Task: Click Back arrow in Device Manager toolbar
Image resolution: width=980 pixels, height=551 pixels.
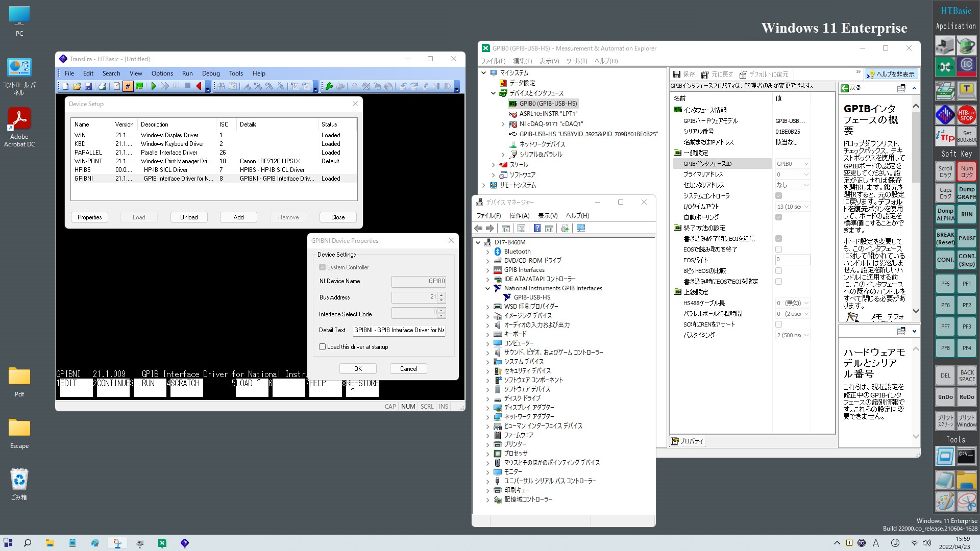Action: coord(478,229)
